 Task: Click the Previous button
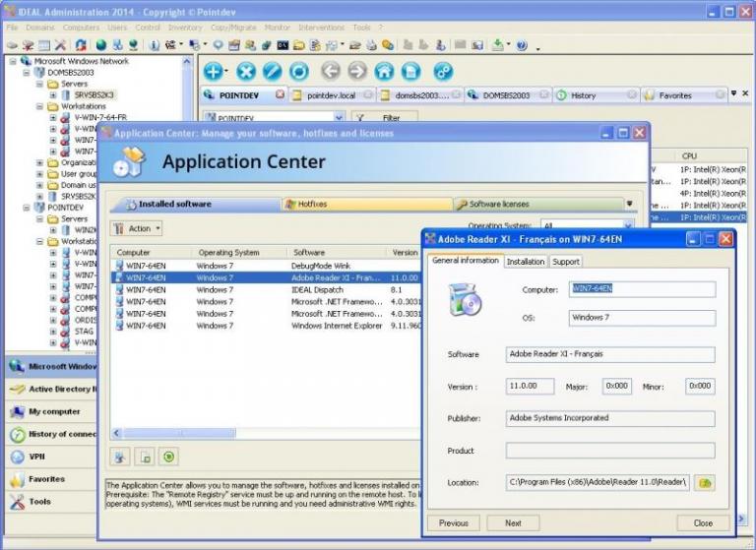pyautogui.click(x=453, y=523)
